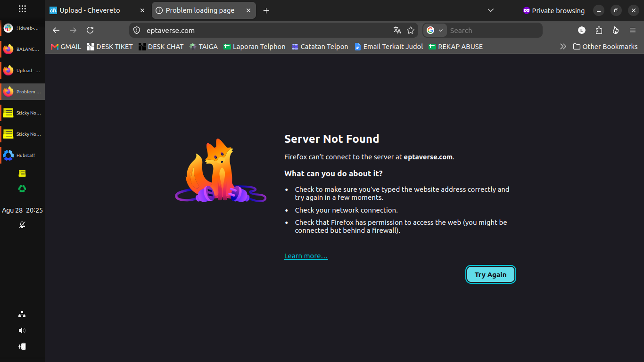Switch to the Upload Firefox window in dock
The image size is (644, 362).
(23, 70)
